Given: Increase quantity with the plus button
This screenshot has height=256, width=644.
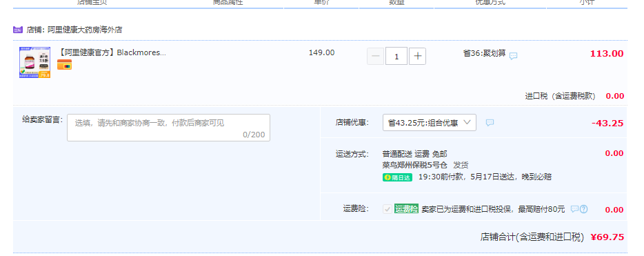Looking at the screenshot, I should pyautogui.click(x=418, y=57).
